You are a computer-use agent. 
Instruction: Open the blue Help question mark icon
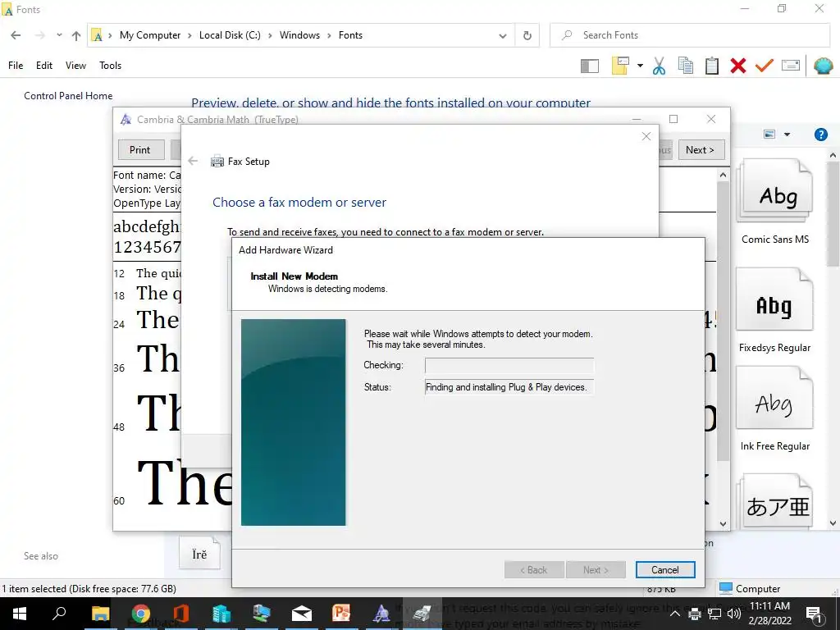coord(820,135)
